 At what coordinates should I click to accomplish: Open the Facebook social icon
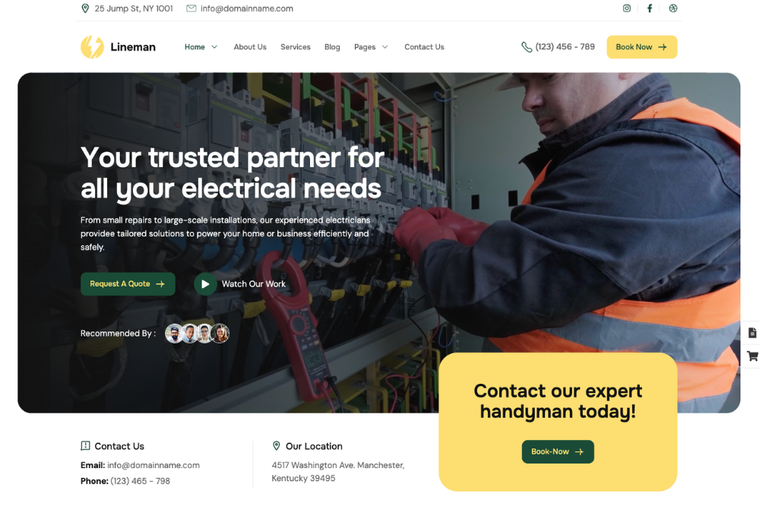[x=650, y=8]
